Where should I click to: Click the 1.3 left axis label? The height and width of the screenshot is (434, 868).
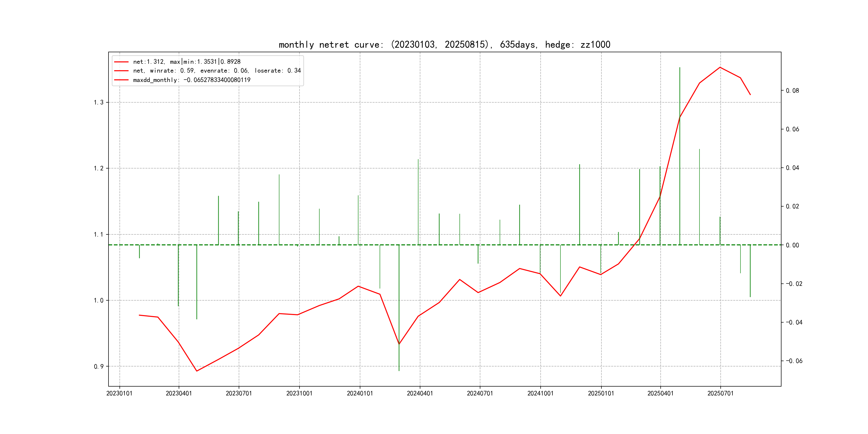[98, 102]
